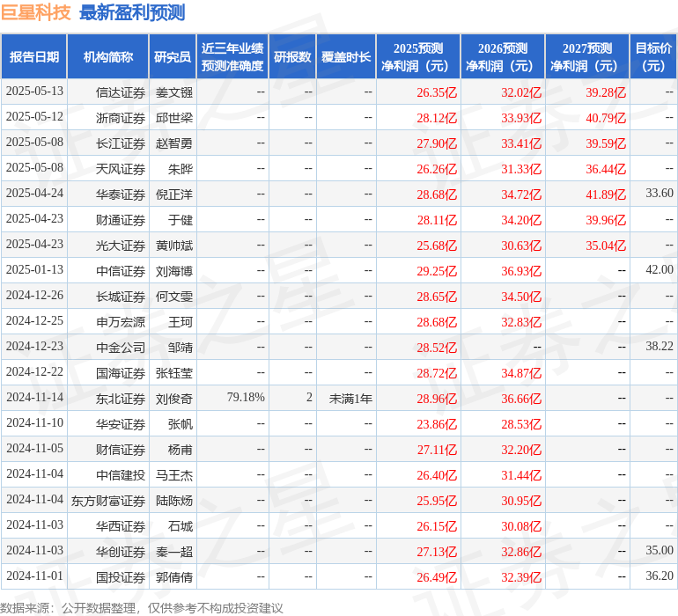678x616 pixels.
Task: Click the 79.18% accuracy value
Action: click(x=246, y=398)
